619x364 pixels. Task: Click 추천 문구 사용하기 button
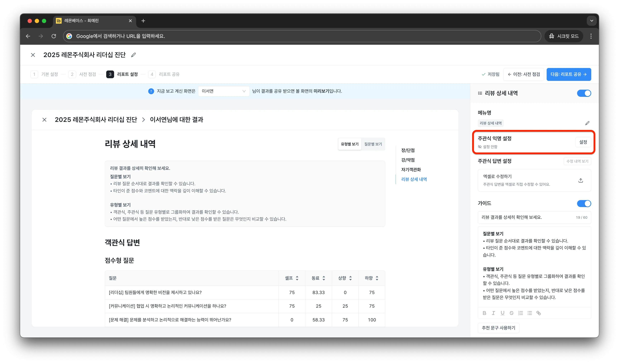point(498,328)
